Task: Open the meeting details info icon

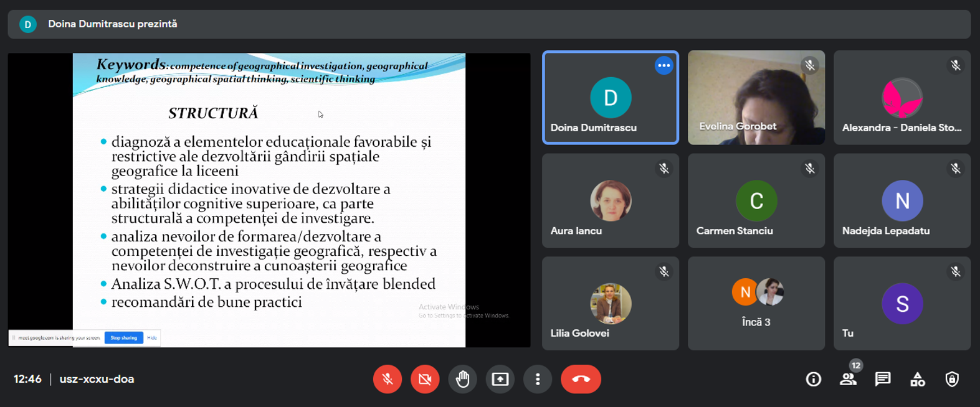Action: click(813, 379)
